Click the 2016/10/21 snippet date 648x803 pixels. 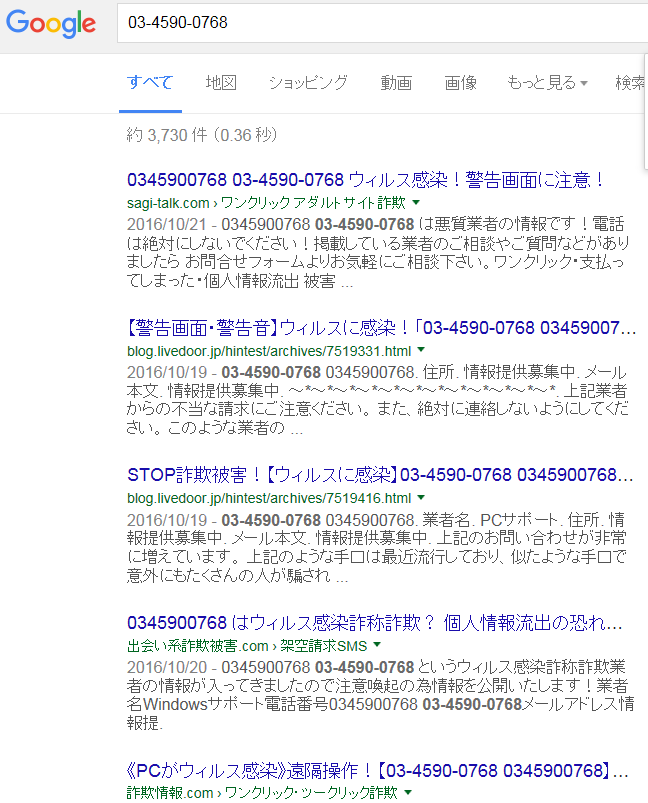(166, 224)
